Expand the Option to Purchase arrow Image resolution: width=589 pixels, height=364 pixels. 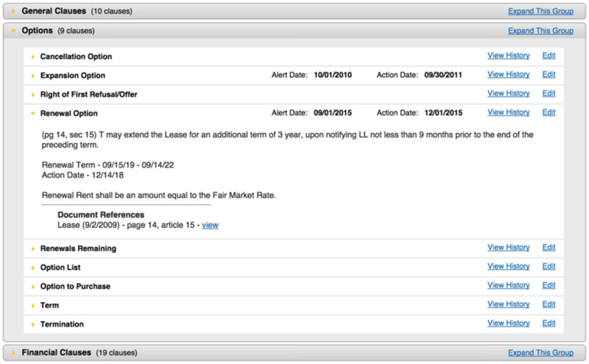point(33,287)
